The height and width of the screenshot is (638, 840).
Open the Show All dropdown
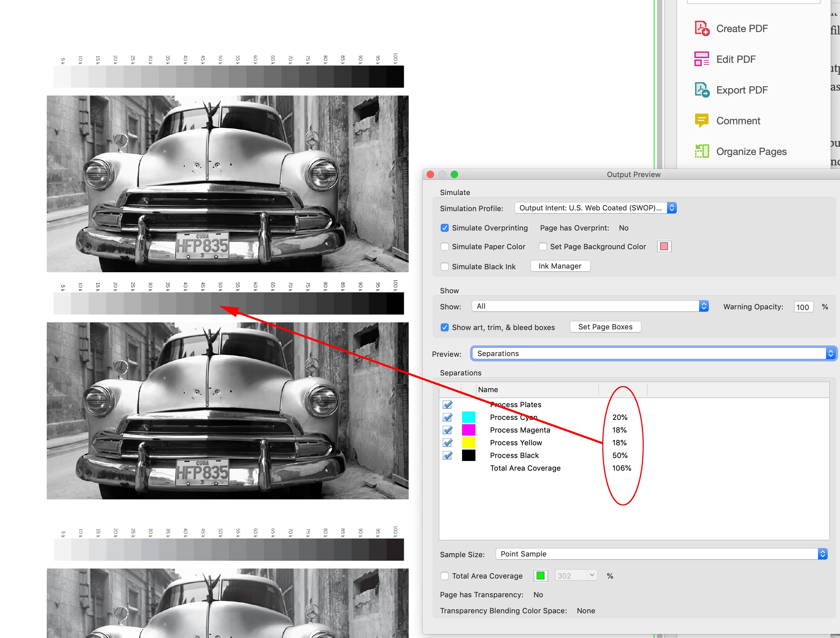[590, 306]
